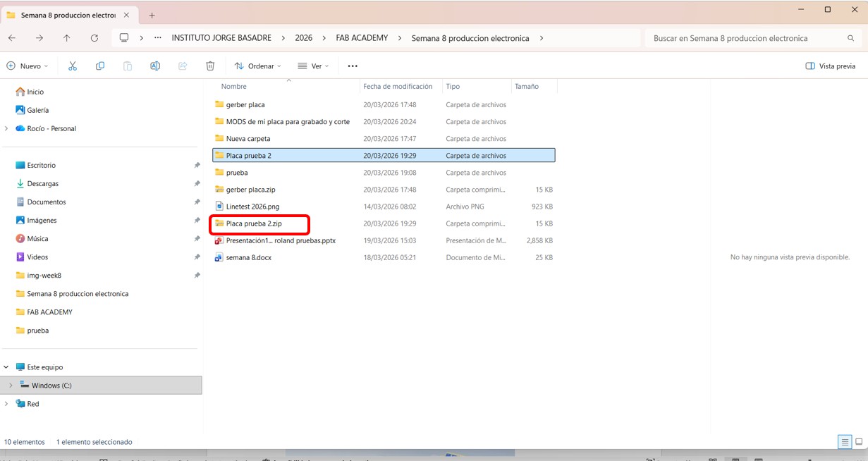Open Imágenes quick access folder
868x461 pixels.
[x=42, y=220]
